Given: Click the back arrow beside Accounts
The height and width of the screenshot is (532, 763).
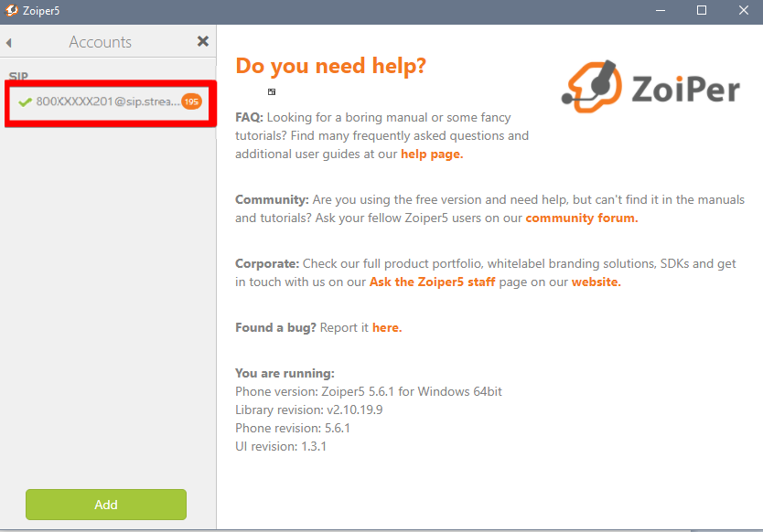Looking at the screenshot, I should tap(9, 42).
